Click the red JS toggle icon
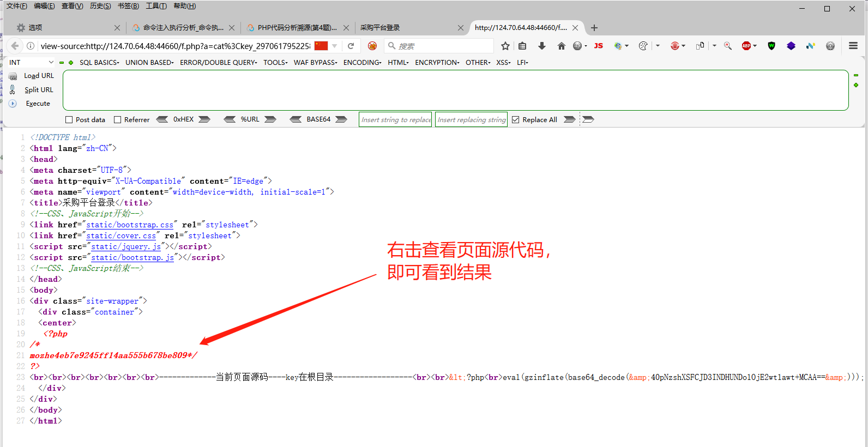 (x=599, y=46)
